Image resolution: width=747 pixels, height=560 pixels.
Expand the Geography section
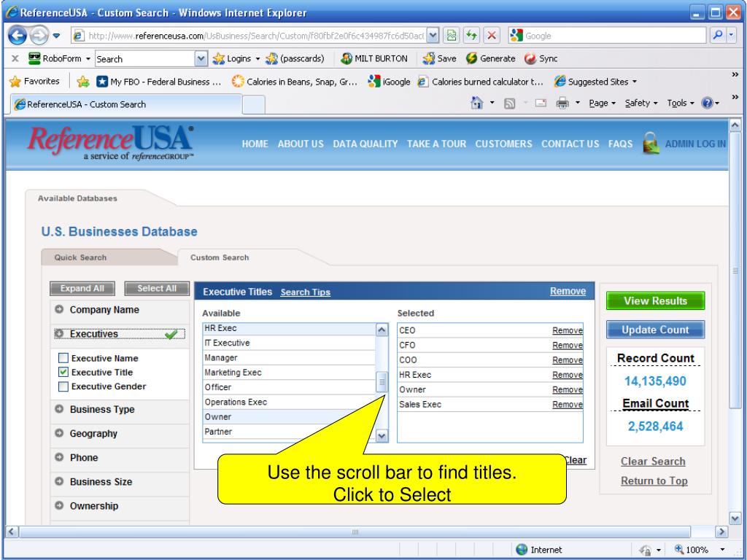(x=59, y=433)
